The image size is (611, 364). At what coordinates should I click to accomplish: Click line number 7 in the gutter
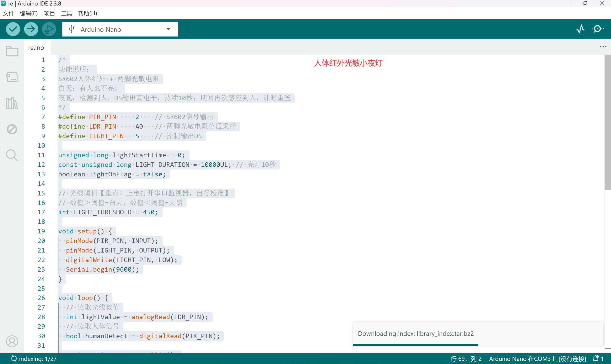point(43,117)
